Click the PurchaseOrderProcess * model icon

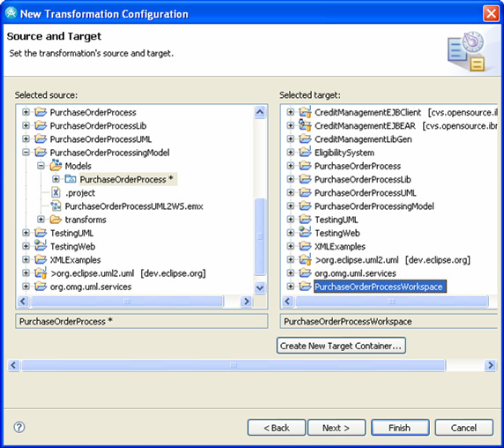pos(70,179)
